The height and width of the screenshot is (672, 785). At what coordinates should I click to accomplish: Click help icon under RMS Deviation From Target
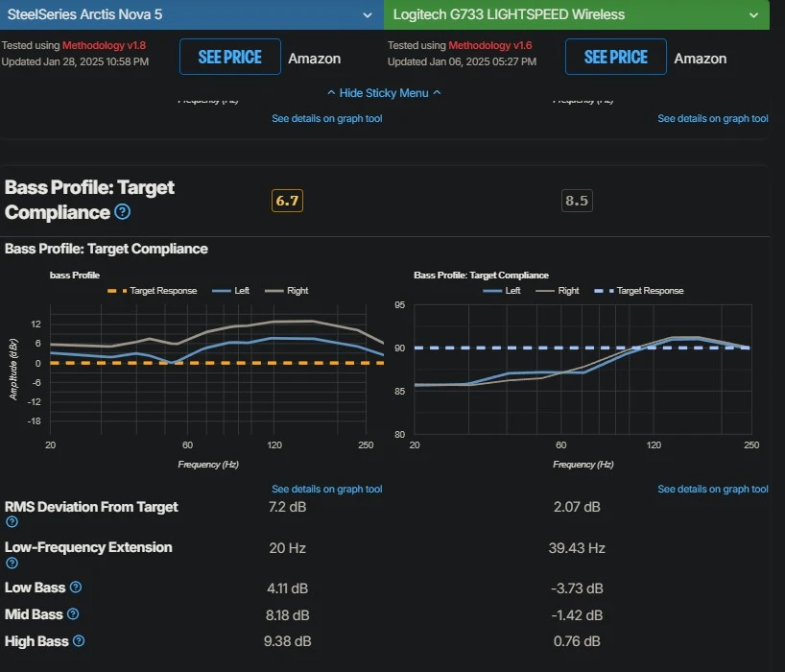tap(12, 522)
